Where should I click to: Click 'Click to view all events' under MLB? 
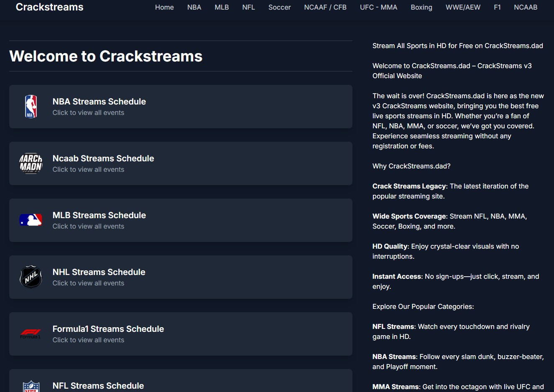tap(88, 227)
